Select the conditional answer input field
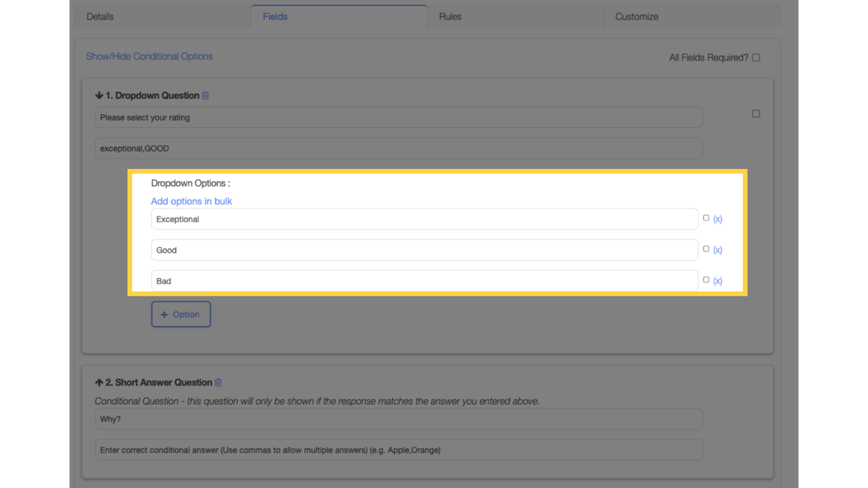 click(398, 450)
